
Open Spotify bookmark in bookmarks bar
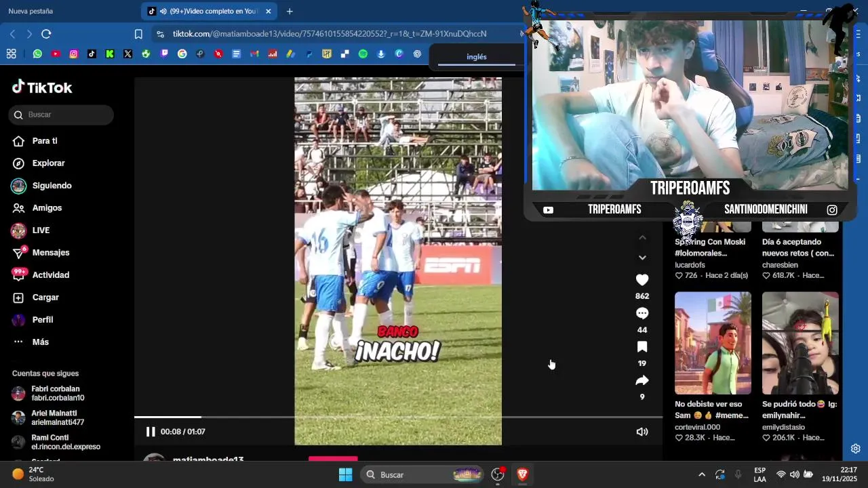point(363,54)
